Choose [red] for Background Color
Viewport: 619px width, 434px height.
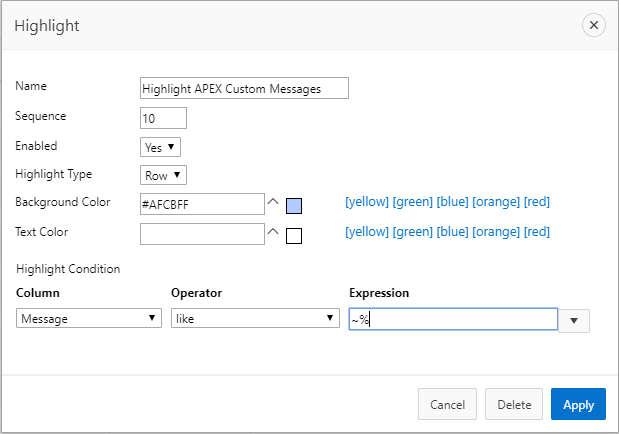click(536, 202)
